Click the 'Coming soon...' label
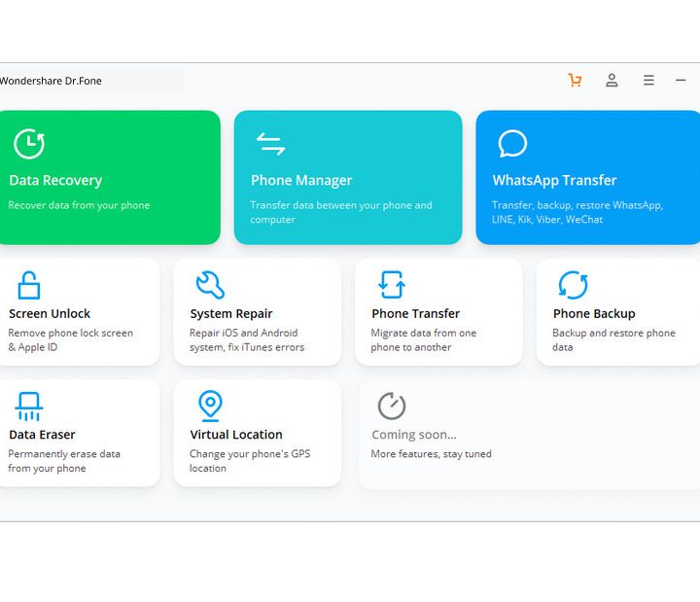Screen dimensions: 700x602 [x=414, y=435]
